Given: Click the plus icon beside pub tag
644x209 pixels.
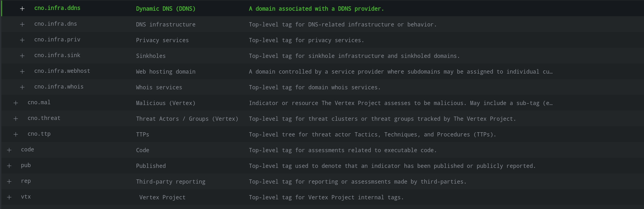Looking at the screenshot, I should [9, 166].
